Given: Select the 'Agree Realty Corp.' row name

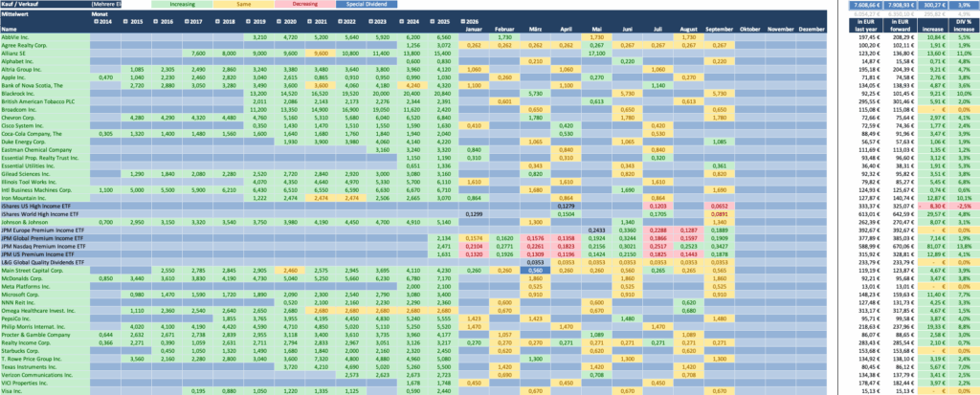Looking at the screenshot, I should 45,45.
